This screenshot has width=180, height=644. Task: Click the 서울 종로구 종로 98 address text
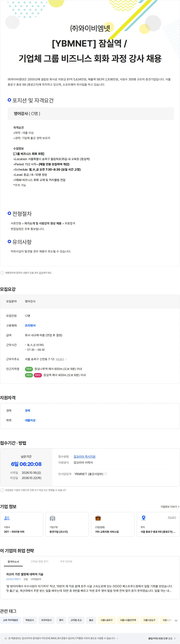(x=158, y=532)
